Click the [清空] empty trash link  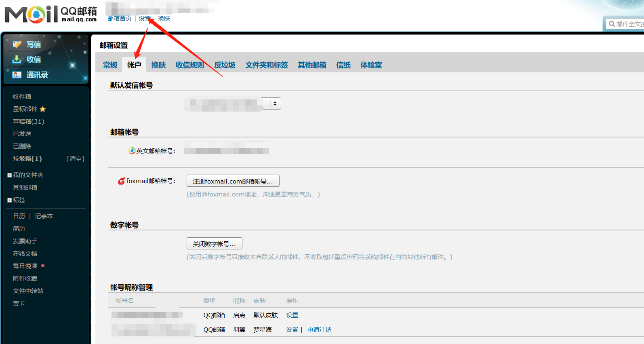pyautogui.click(x=76, y=159)
